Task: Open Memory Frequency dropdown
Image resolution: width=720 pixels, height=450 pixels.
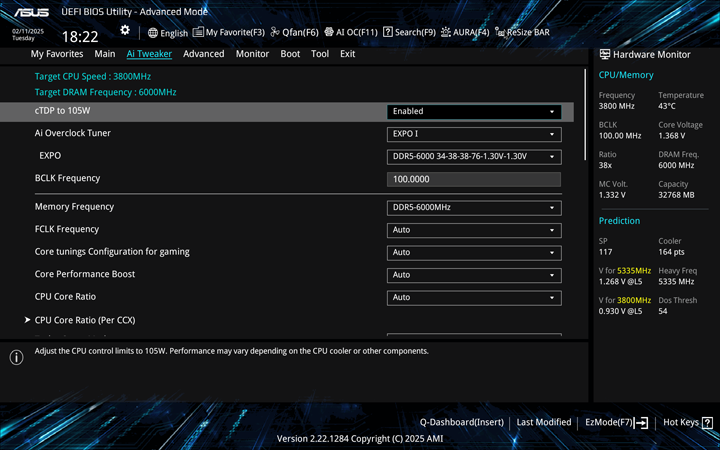Action: [473, 208]
